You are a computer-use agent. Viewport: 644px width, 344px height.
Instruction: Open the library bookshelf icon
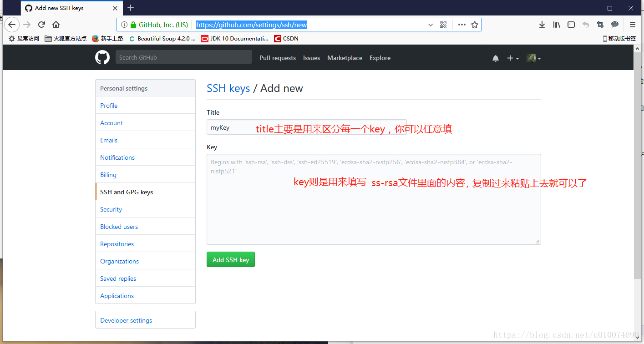pyautogui.click(x=557, y=25)
